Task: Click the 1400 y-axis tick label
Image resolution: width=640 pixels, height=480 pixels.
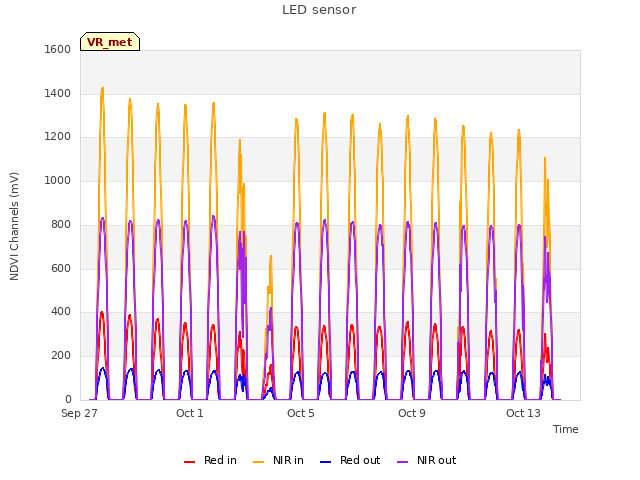Action: [58, 93]
